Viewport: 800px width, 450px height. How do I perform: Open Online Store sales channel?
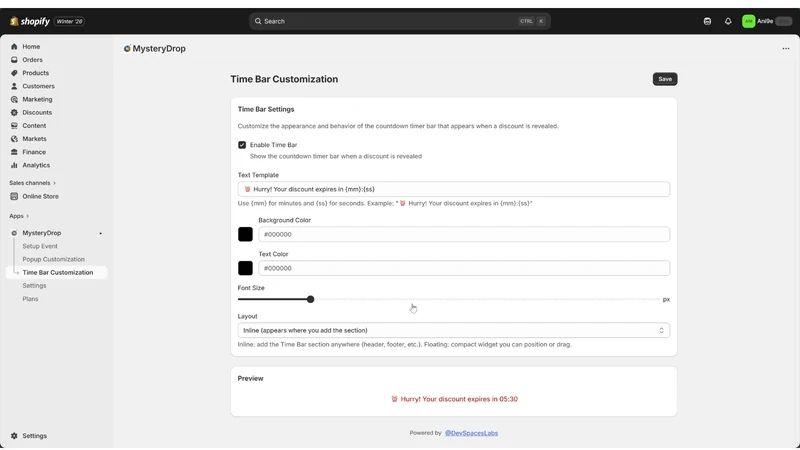click(x=40, y=196)
